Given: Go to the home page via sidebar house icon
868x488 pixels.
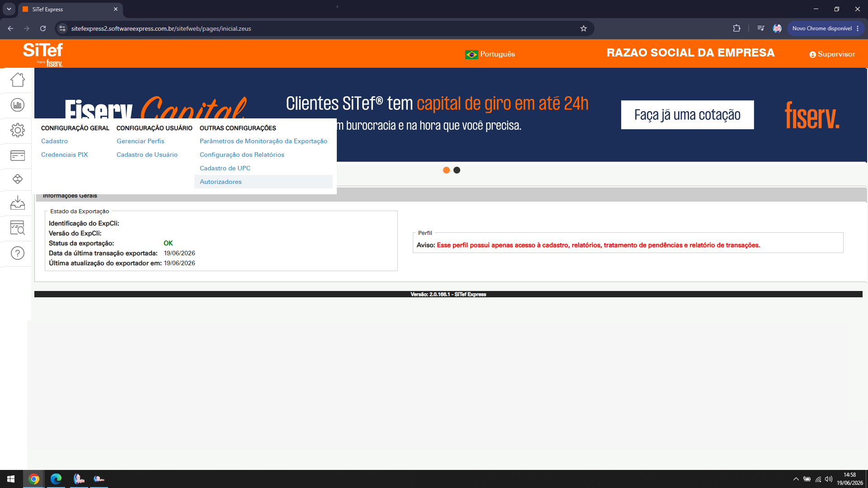Looking at the screenshot, I should pos(18,80).
